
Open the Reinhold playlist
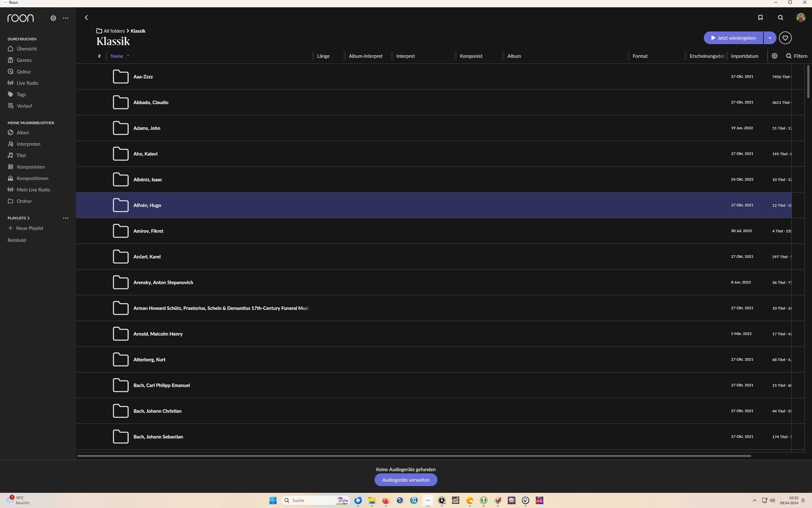[17, 240]
